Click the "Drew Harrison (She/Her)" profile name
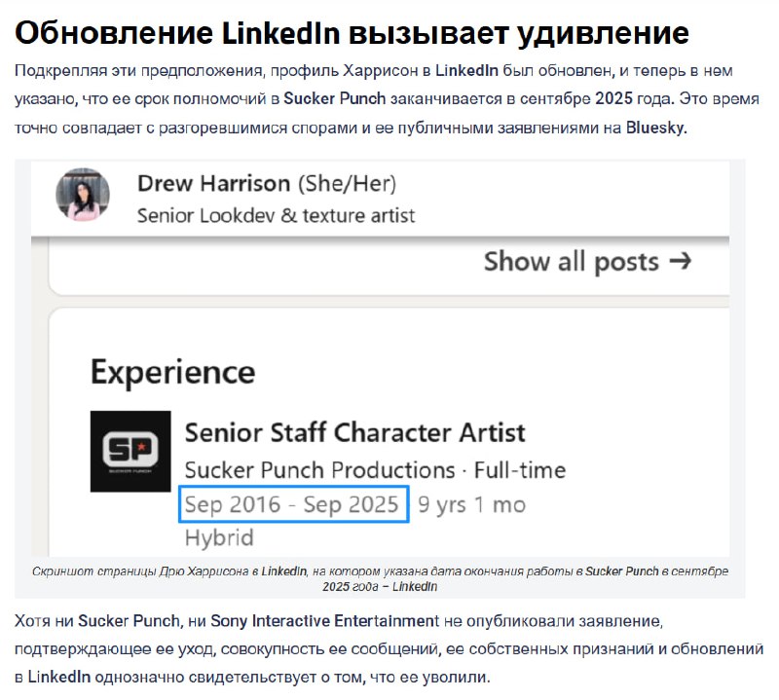The width and height of the screenshot is (779, 700). pos(267,183)
